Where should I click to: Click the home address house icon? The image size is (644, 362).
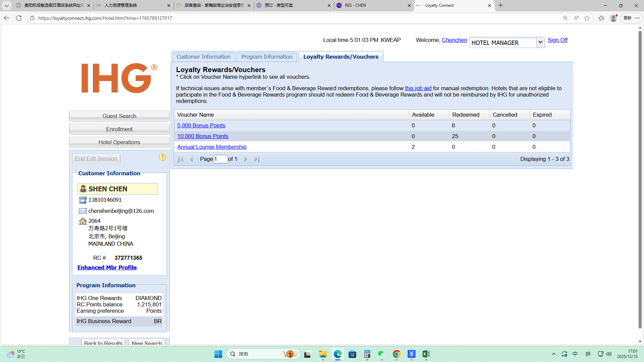tap(83, 221)
